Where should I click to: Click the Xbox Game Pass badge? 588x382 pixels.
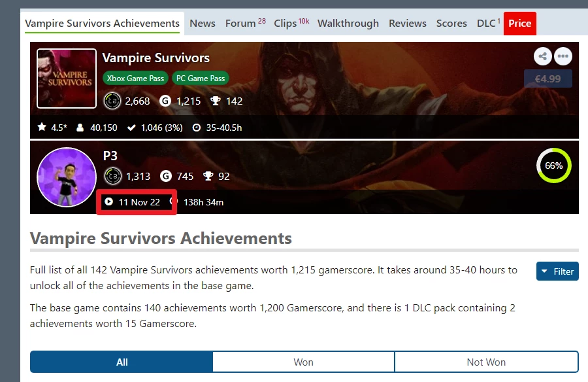click(x=135, y=78)
